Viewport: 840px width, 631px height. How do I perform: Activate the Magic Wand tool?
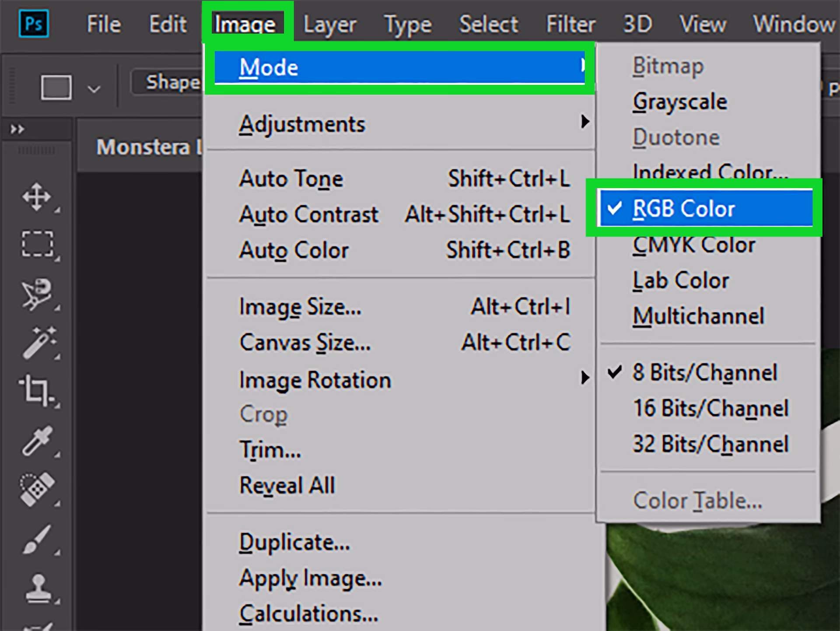point(37,344)
